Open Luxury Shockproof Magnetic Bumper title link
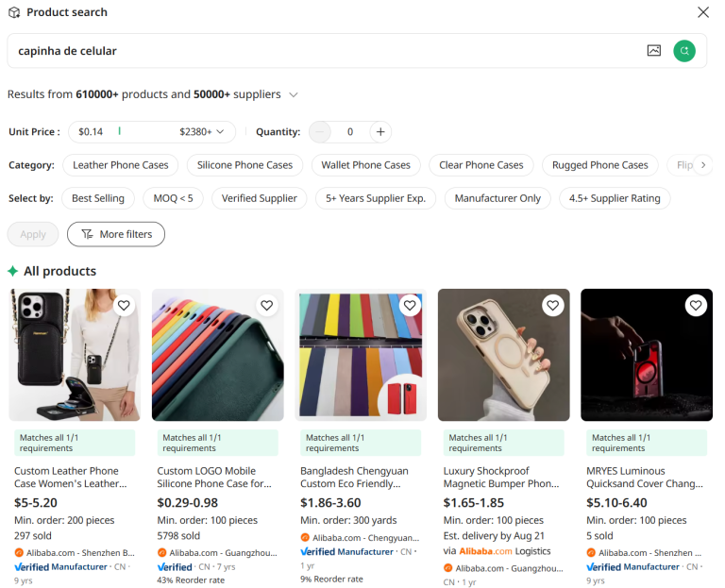Viewport: 725px width, 588px height. click(501, 477)
